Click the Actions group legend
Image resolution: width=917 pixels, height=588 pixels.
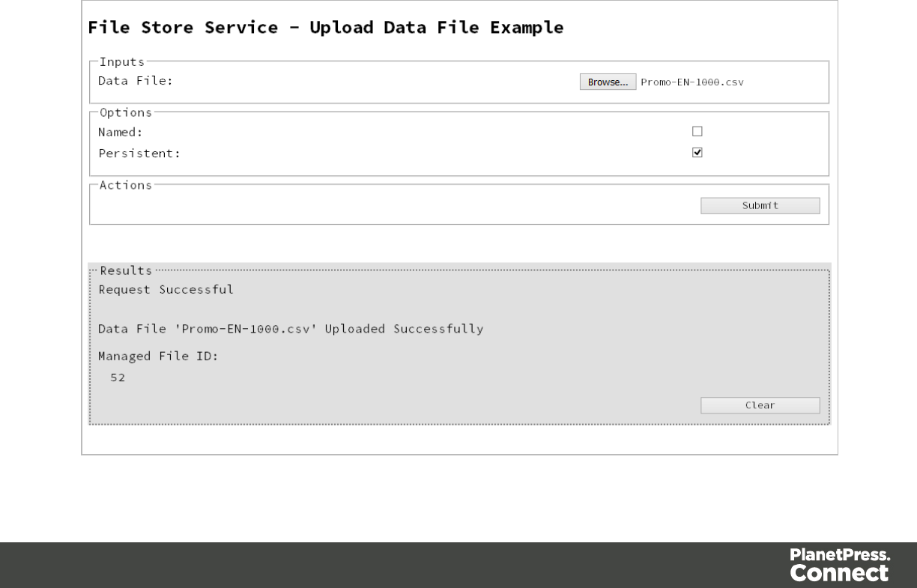[126, 184]
